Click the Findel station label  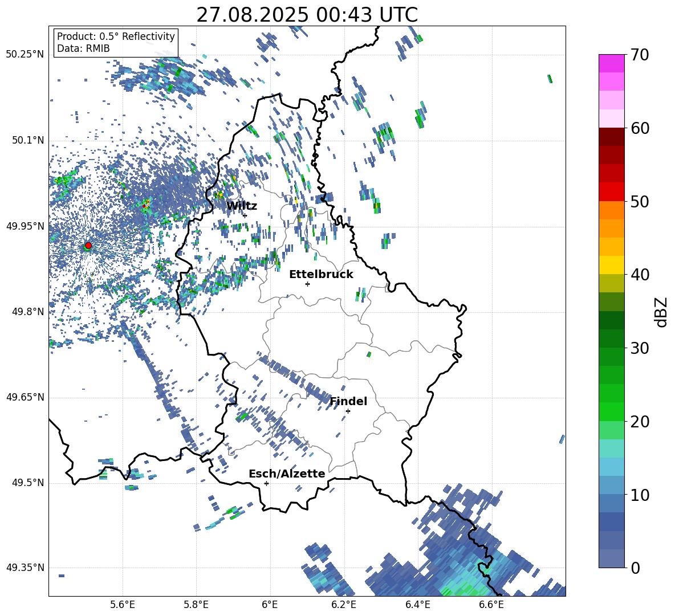tap(348, 401)
